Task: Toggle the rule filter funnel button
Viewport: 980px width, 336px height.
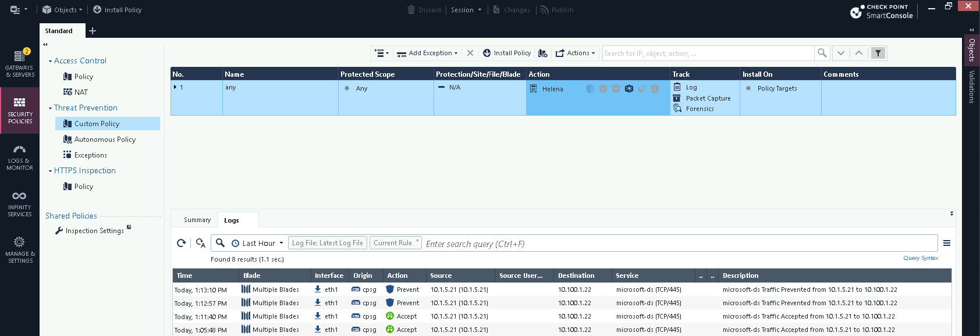Action: [878, 53]
